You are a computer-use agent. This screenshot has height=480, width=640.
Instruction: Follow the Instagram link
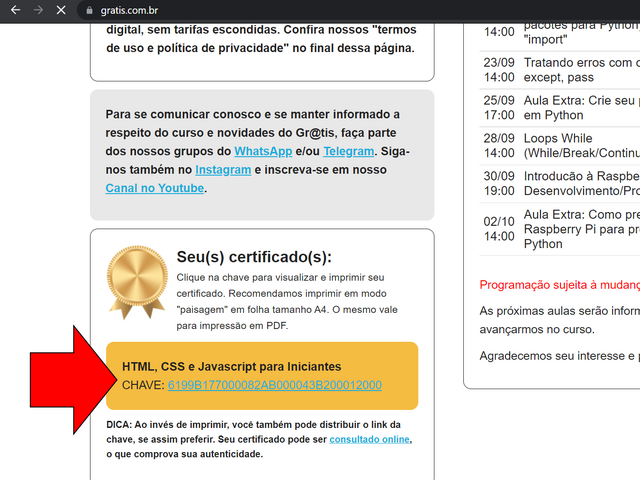pyautogui.click(x=222, y=170)
